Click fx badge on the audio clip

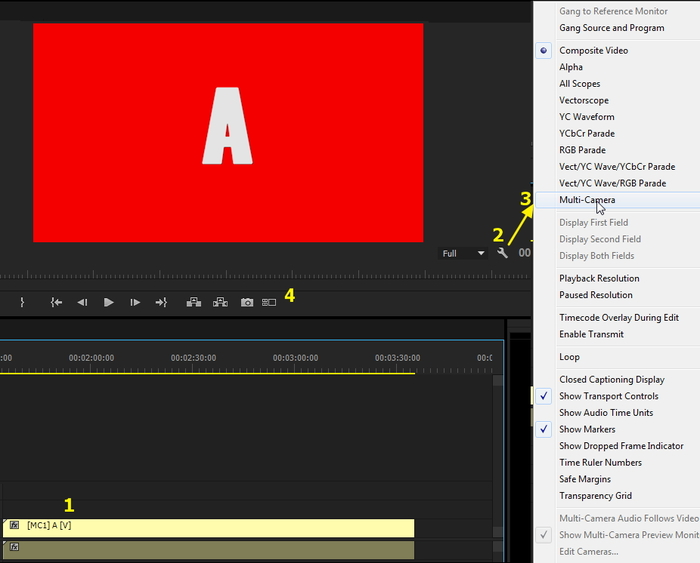pyautogui.click(x=14, y=546)
